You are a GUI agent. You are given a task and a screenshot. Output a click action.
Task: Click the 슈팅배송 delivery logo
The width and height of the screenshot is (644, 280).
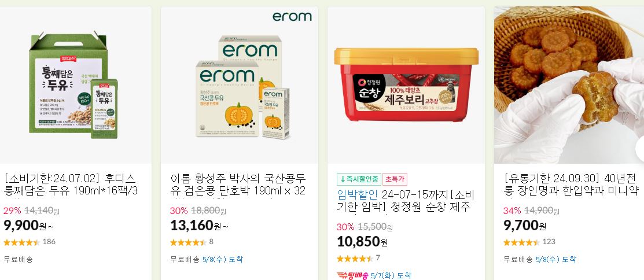[352, 275]
